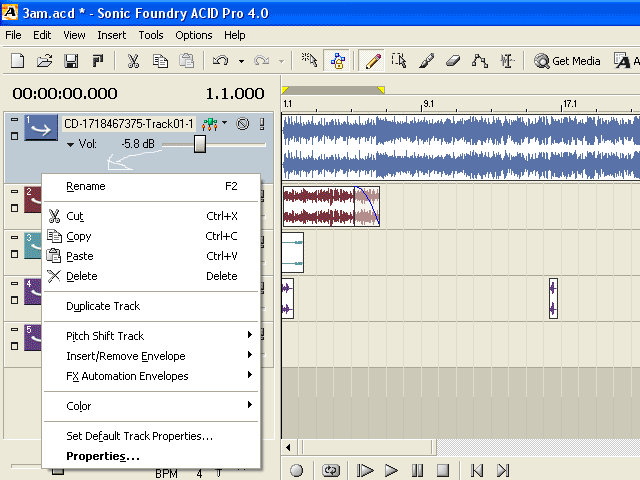Expand FX Automation Envelopes submenu
This screenshot has height=480, width=640.
coord(151,376)
